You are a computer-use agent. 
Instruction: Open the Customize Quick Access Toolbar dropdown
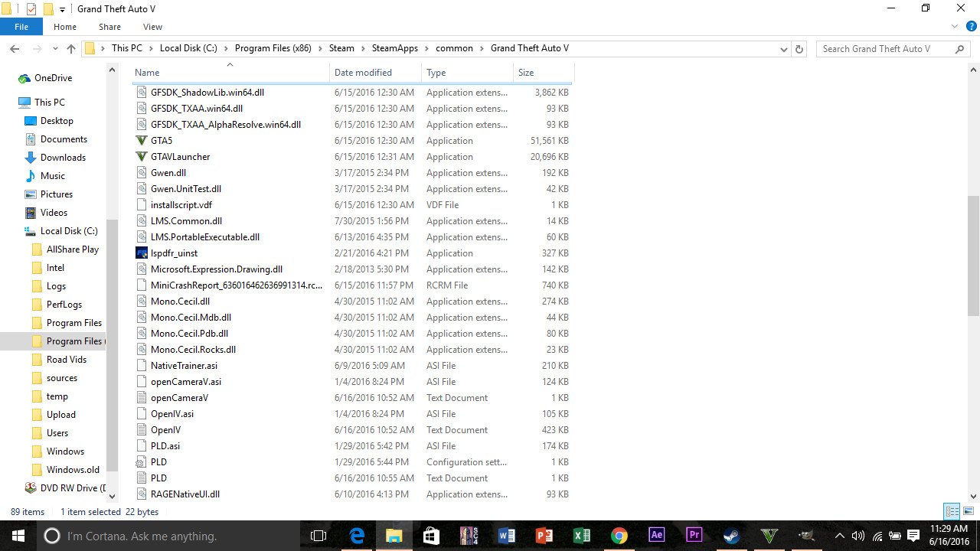click(62, 10)
